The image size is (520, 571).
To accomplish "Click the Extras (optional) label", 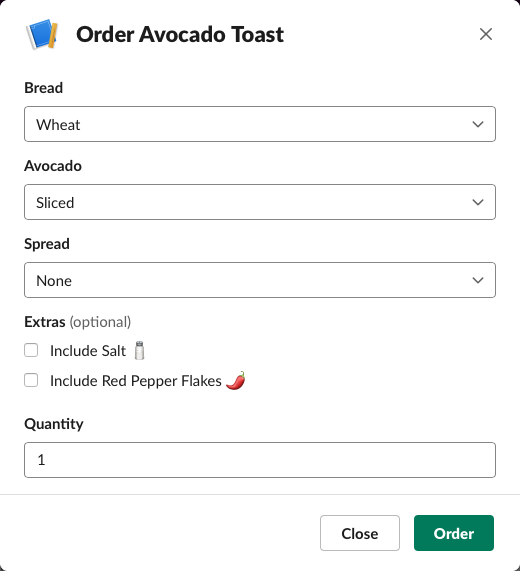I will tap(78, 322).
